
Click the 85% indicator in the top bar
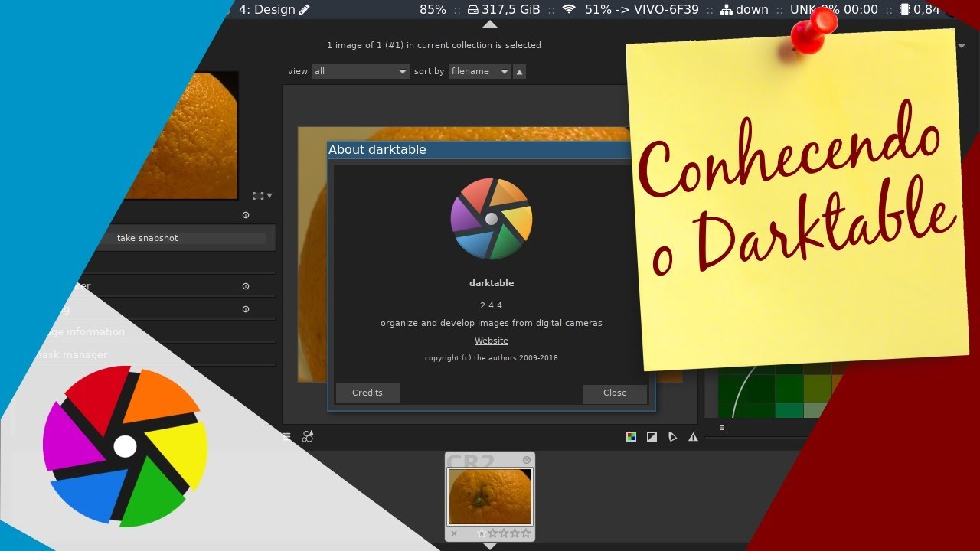433,9
